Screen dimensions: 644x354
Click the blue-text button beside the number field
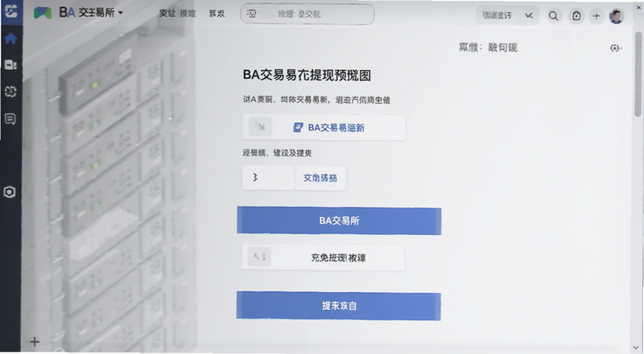320,178
